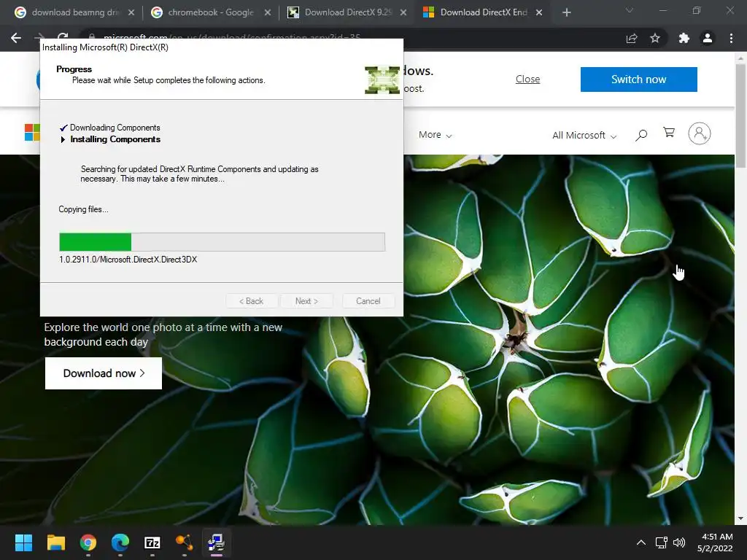Switch to the 'chromebook - Google' tab

(x=211, y=12)
